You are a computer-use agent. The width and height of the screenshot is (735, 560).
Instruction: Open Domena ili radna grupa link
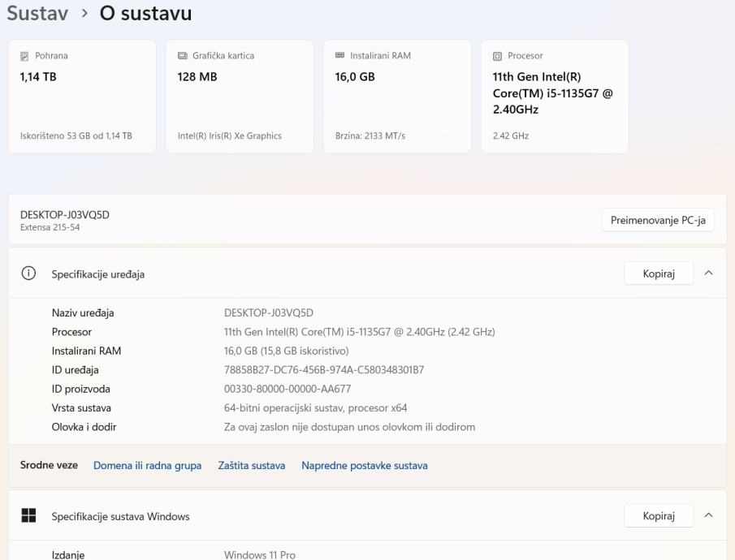(x=147, y=466)
